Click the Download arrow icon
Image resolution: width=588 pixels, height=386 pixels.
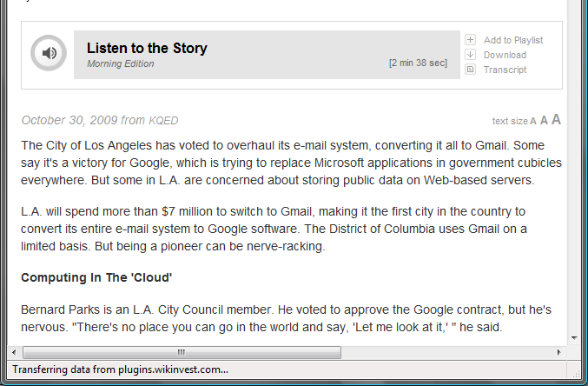(x=470, y=55)
